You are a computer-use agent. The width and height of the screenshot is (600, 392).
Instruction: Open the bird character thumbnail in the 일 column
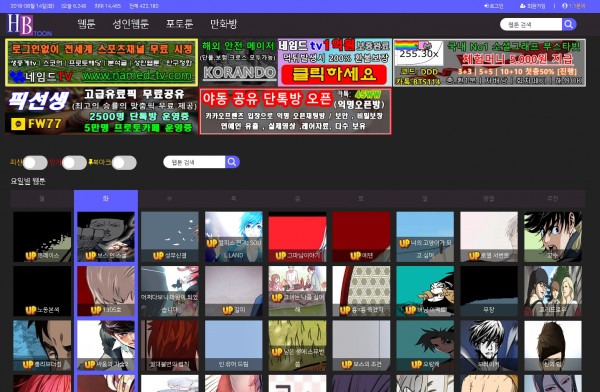(425, 291)
